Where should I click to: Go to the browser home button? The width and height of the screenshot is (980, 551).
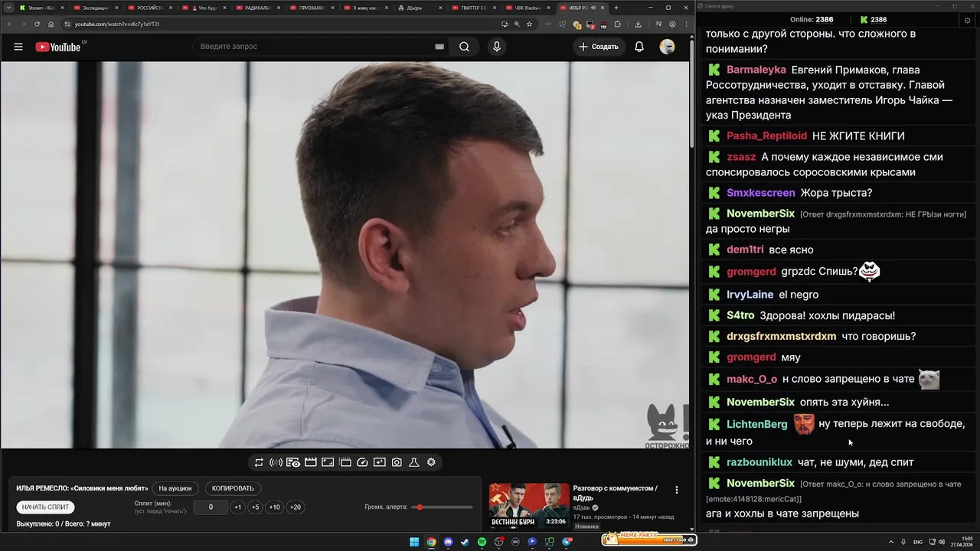(51, 24)
